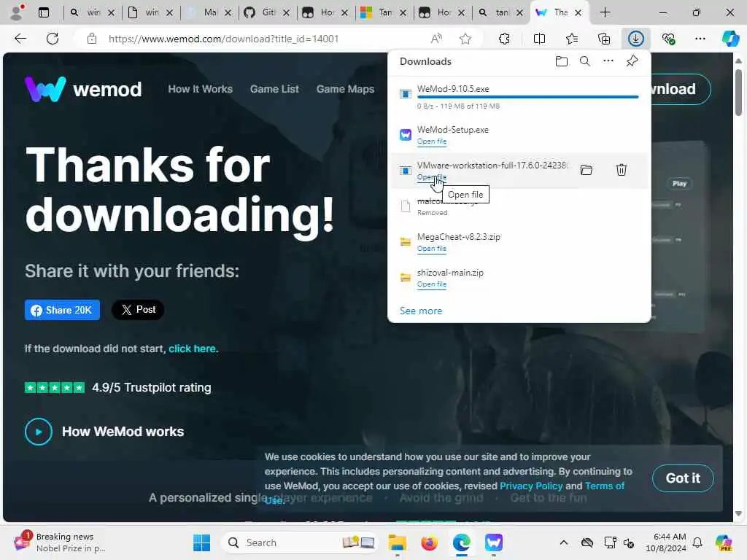
Task: Click the Trustpilot rating stars
Action: click(55, 388)
